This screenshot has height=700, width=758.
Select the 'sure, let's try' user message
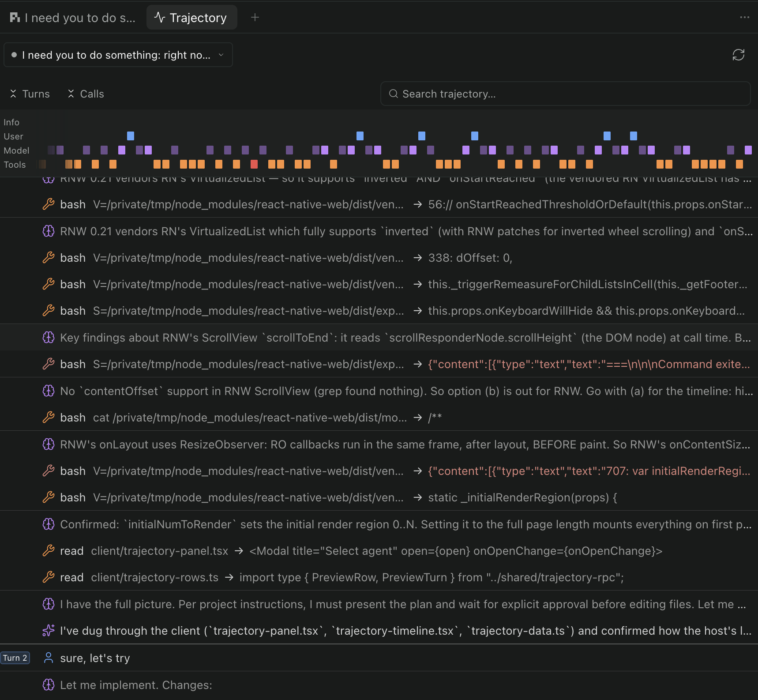[x=379, y=658]
